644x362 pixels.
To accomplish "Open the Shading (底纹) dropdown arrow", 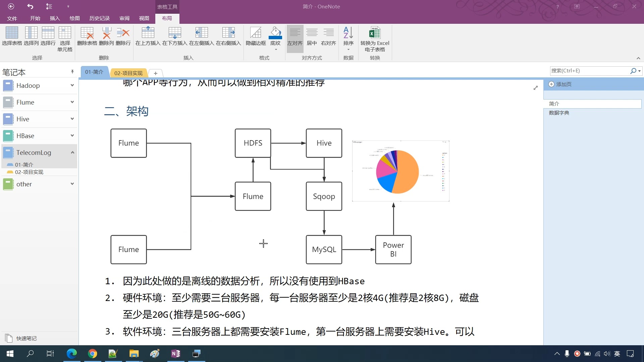I will 275,50.
